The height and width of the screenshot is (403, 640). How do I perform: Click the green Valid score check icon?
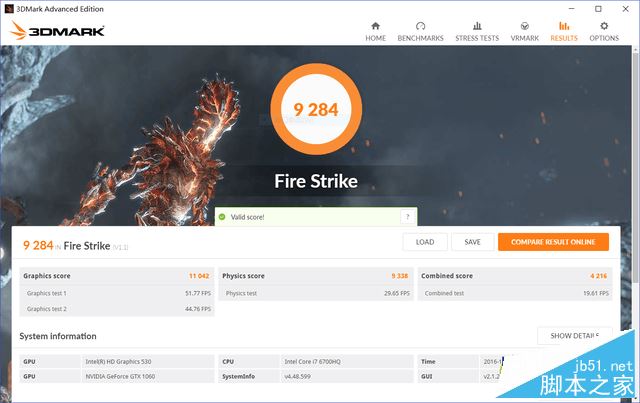click(222, 217)
